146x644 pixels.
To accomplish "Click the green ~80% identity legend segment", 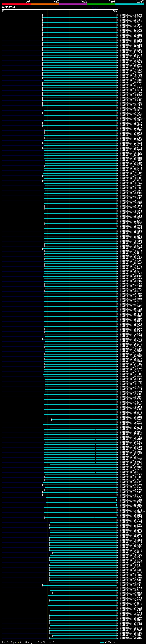I will [x=101, y=4].
